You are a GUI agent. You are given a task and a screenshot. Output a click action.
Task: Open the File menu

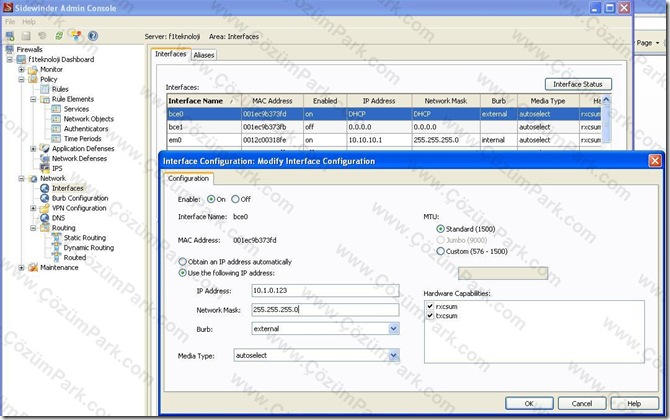coord(10,22)
